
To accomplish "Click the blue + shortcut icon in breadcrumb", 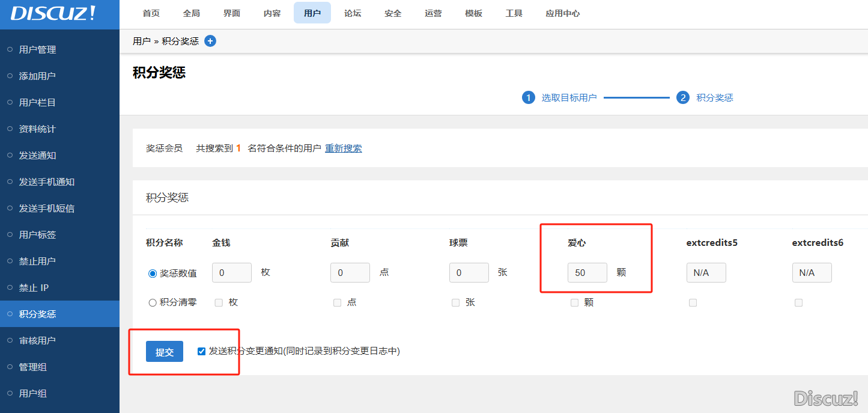I will pyautogui.click(x=210, y=41).
